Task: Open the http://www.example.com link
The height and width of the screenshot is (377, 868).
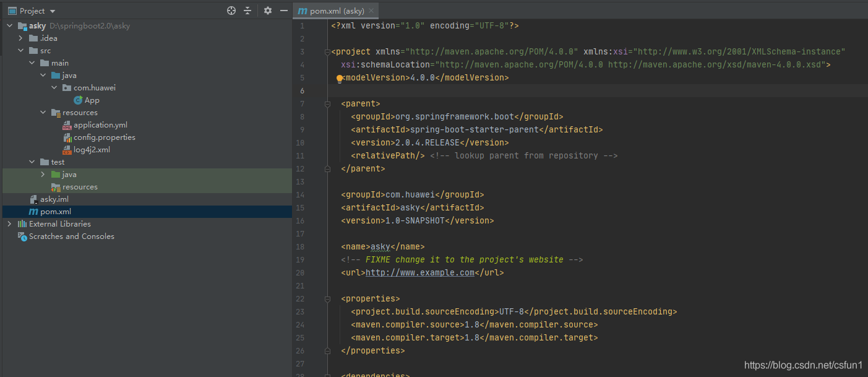Action: tap(420, 272)
